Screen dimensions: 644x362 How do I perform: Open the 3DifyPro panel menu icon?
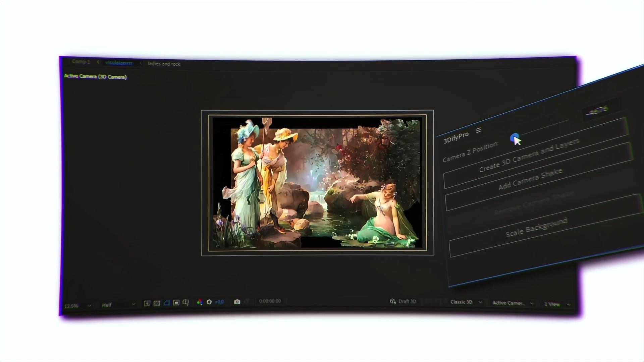coord(479,130)
